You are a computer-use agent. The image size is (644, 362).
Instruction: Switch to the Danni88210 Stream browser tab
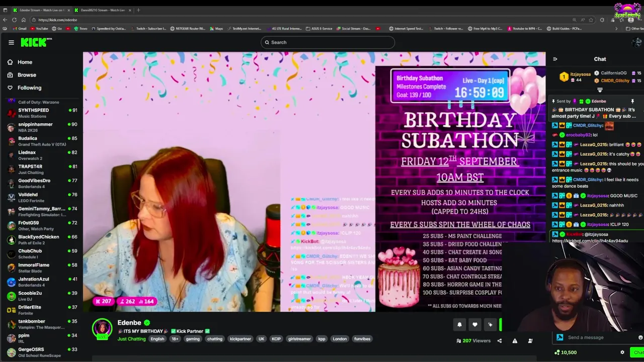pyautogui.click(x=103, y=10)
